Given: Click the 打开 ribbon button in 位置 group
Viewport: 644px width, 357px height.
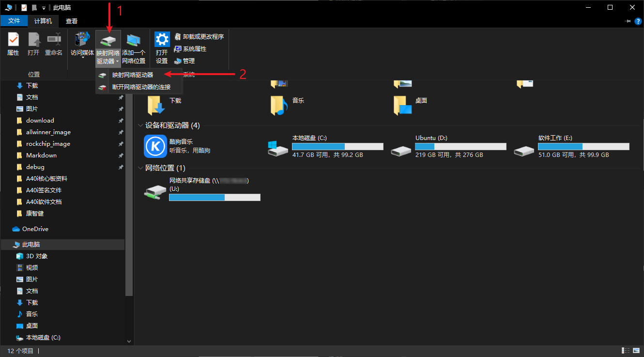Looking at the screenshot, I should pyautogui.click(x=33, y=45).
